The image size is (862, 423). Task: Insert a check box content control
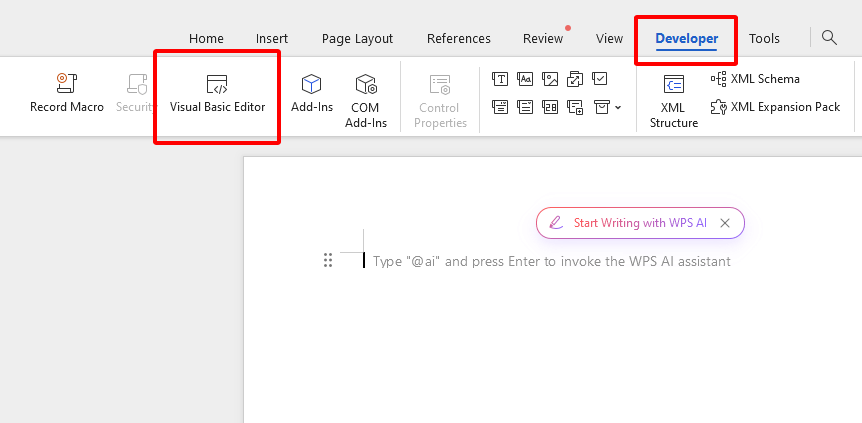coord(599,79)
